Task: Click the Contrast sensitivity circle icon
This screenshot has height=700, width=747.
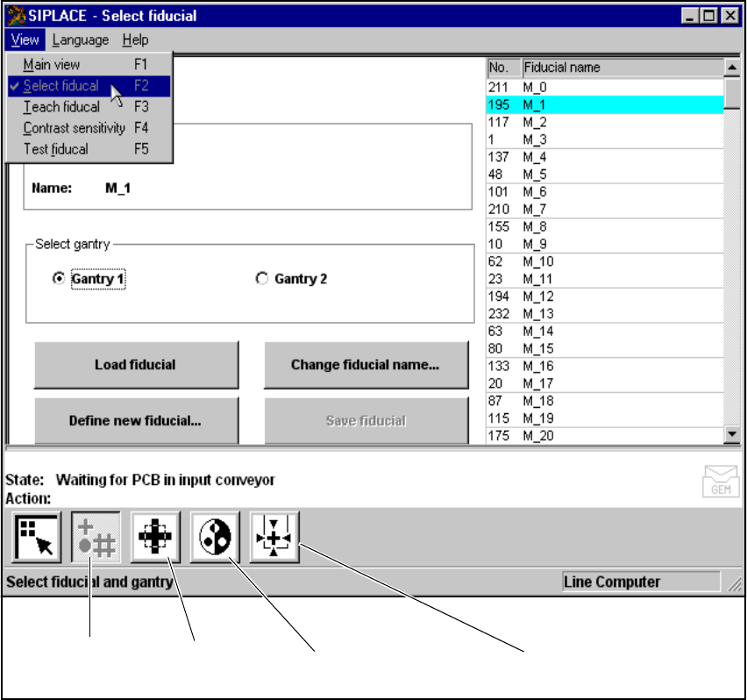Action: 215,538
